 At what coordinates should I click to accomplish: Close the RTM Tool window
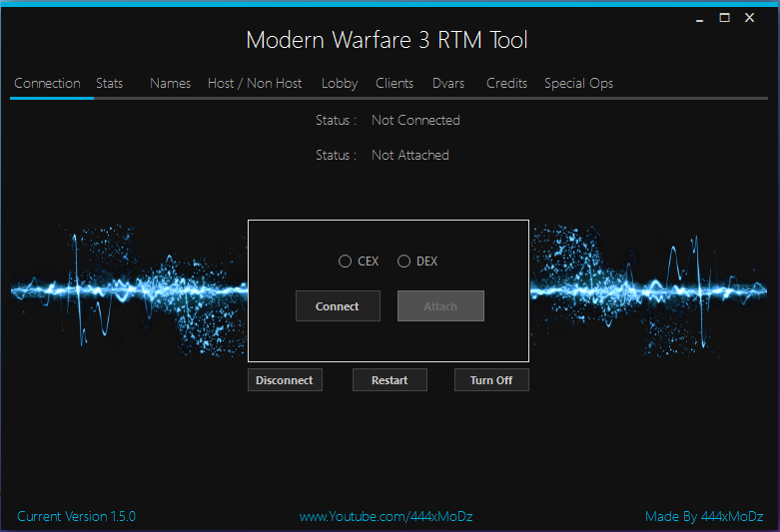pyautogui.click(x=750, y=18)
